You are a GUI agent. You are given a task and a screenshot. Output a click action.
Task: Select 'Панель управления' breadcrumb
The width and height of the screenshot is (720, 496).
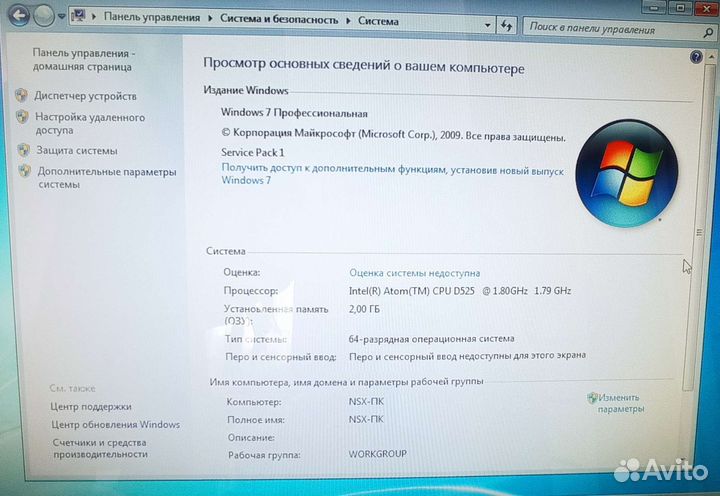point(152,17)
